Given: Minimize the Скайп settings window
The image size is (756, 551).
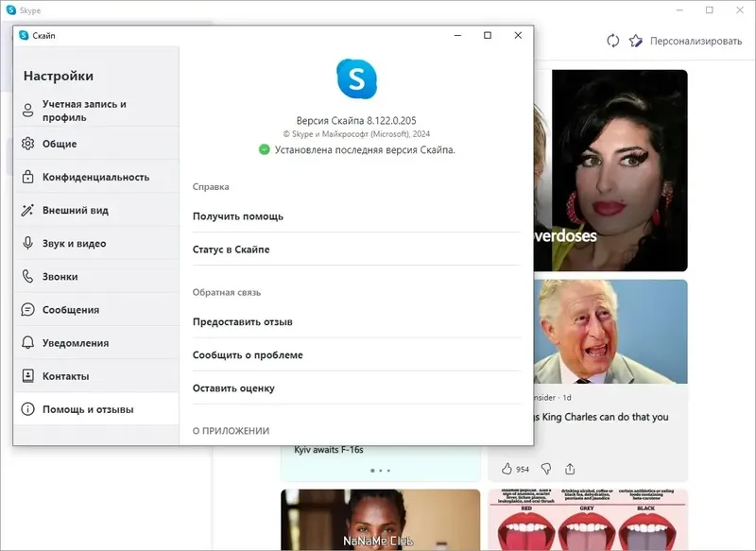Looking at the screenshot, I should (x=457, y=35).
